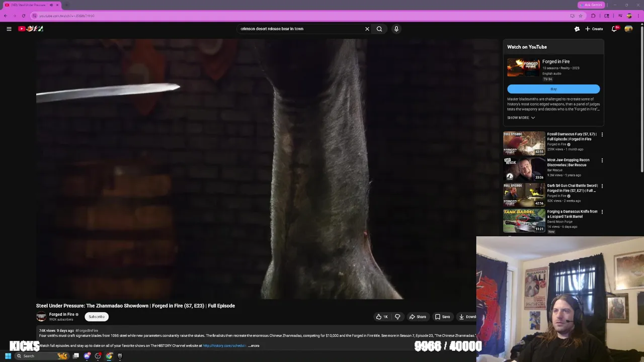The width and height of the screenshot is (644, 362).
Task: Open Chrome three-dot menu
Action: click(x=639, y=16)
